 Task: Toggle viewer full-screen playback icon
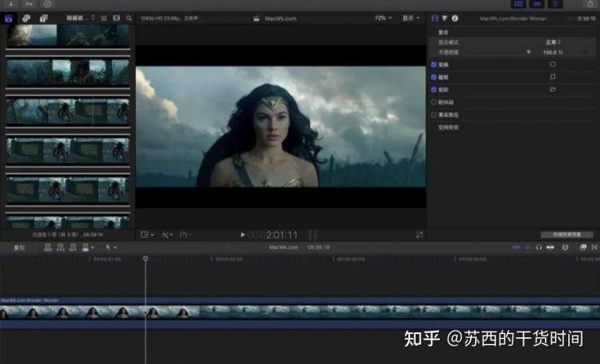pos(419,235)
